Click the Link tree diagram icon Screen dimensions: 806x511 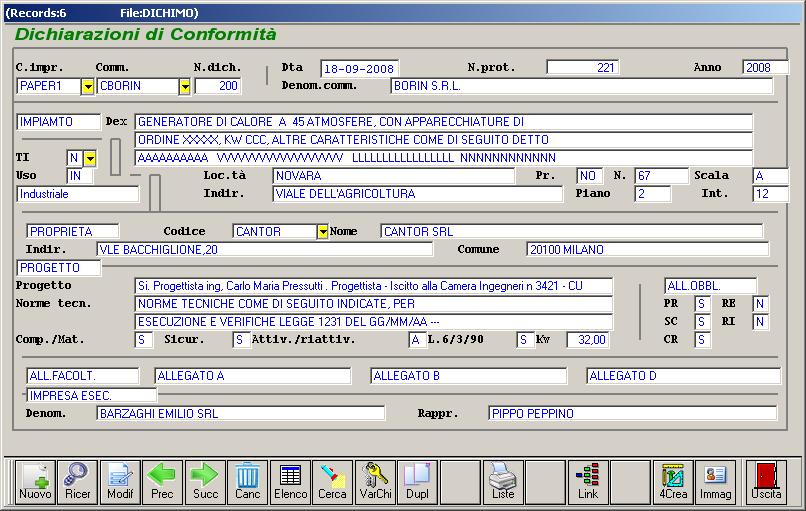pos(588,482)
